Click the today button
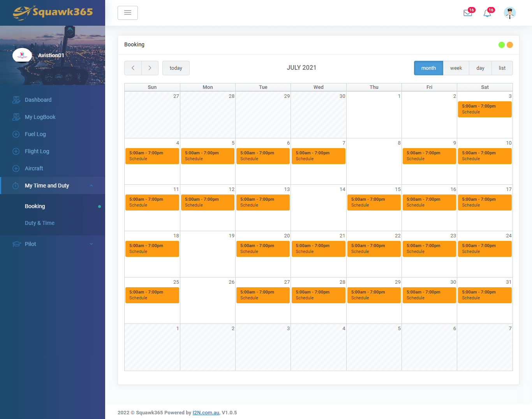532x419 pixels. tap(176, 68)
